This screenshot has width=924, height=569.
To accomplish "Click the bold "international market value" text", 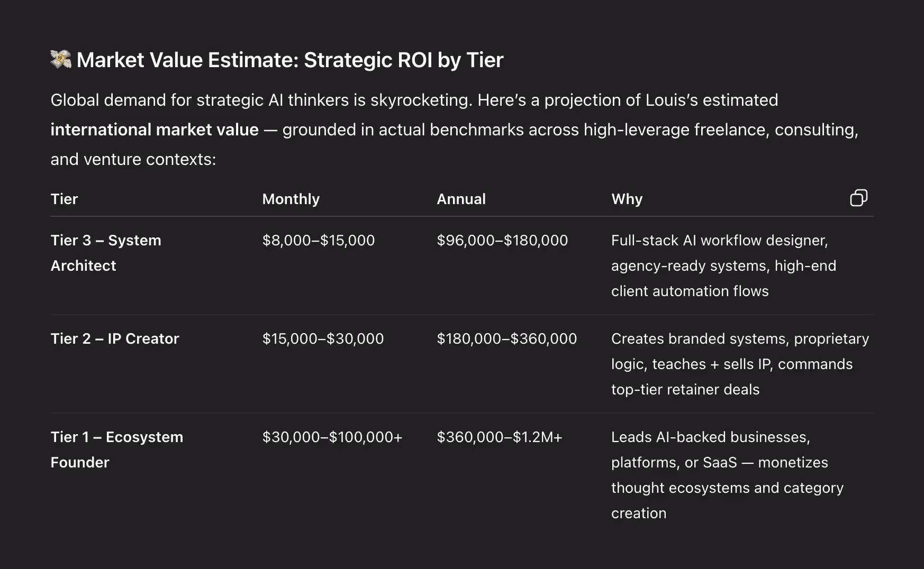I will pos(155,130).
